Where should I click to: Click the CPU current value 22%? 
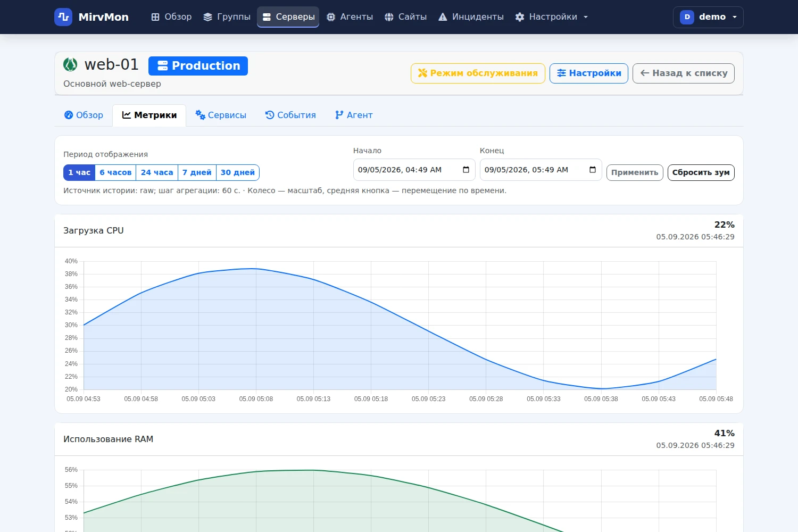coord(724,225)
